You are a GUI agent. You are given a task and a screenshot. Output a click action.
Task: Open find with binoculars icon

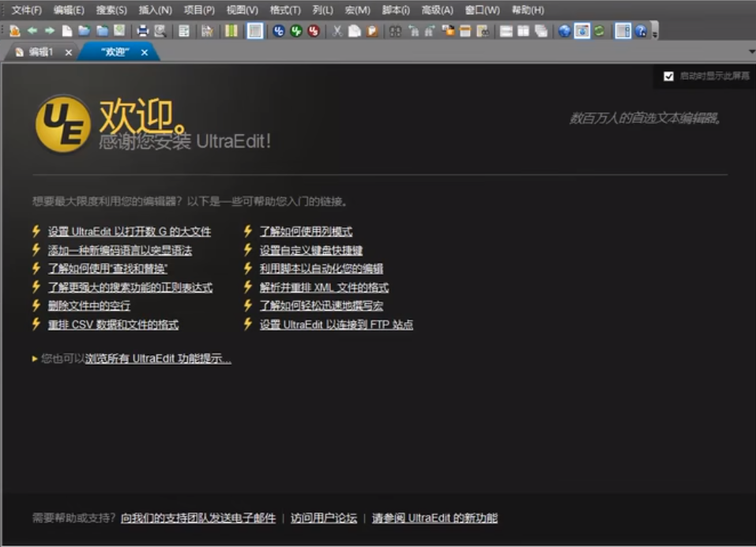(395, 31)
